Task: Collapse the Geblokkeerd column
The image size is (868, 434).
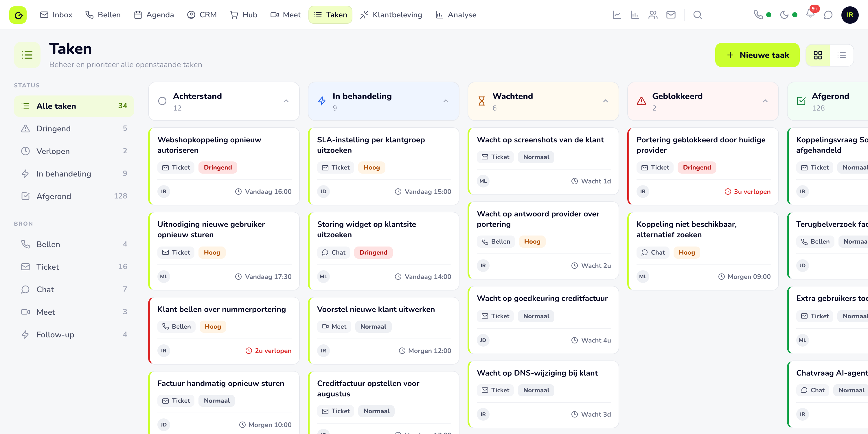Action: 765,101
